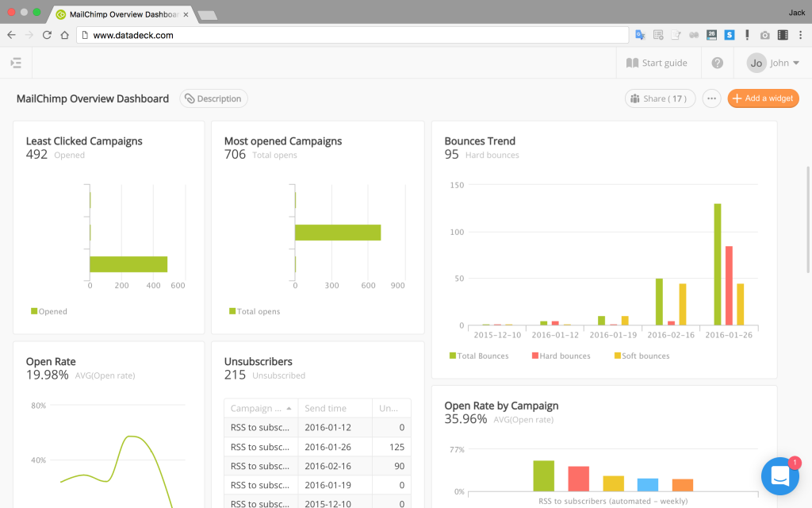Viewport: 812px width, 508px height.
Task: Open the Start guide
Action: pos(657,63)
